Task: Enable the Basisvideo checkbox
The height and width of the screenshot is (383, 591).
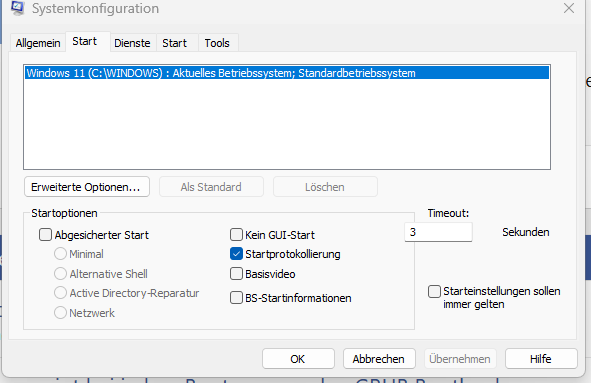Action: (236, 274)
